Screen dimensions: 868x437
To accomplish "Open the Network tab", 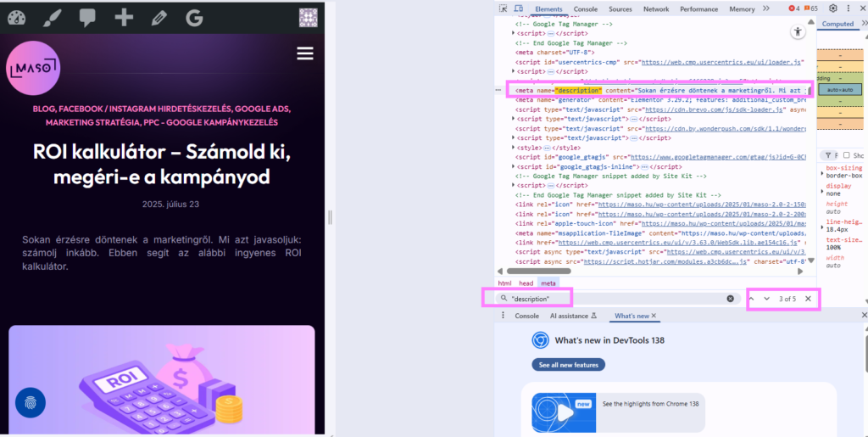I will pos(656,8).
